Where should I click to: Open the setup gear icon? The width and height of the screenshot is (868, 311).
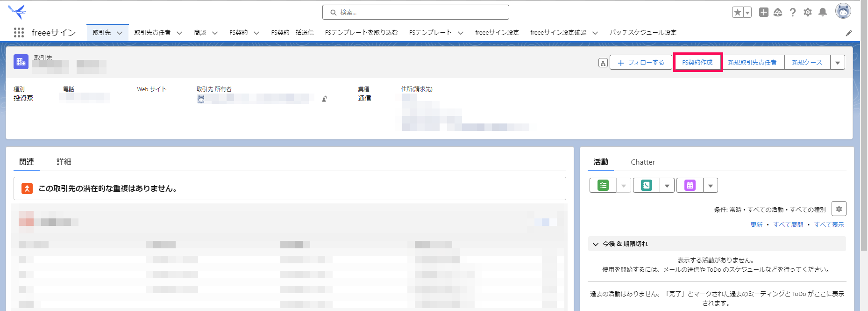(x=808, y=13)
